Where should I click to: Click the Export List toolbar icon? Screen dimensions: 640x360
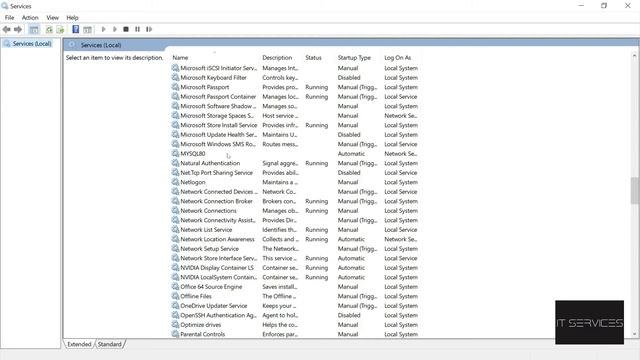60,29
